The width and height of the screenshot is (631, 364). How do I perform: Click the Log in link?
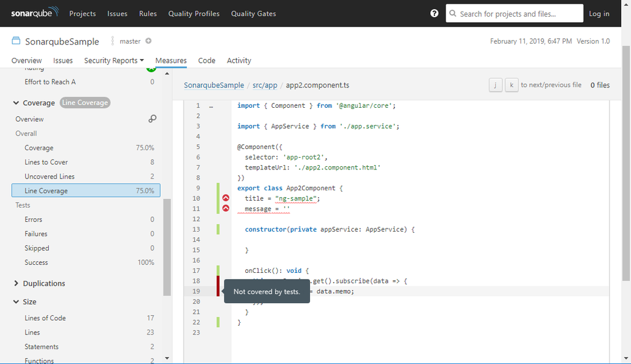pyautogui.click(x=599, y=14)
